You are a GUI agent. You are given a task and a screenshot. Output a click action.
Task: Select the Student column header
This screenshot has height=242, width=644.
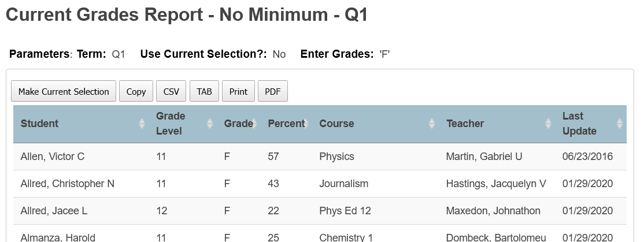click(39, 124)
